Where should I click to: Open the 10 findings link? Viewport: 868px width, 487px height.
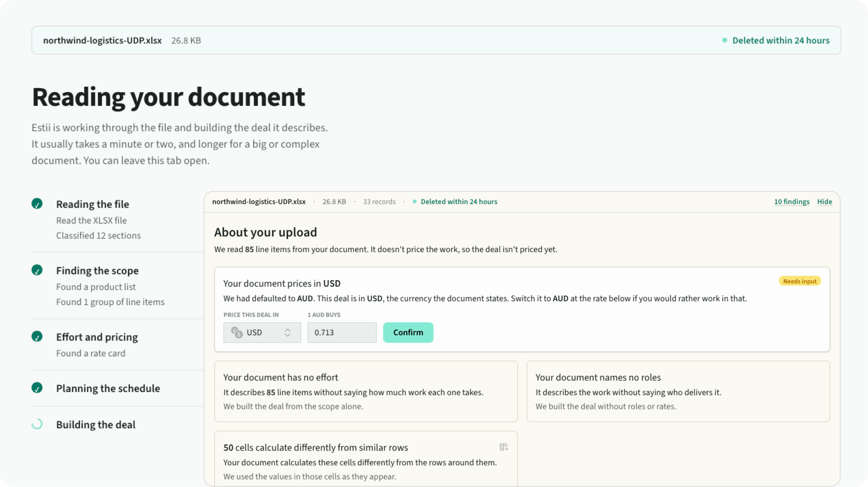(x=792, y=201)
